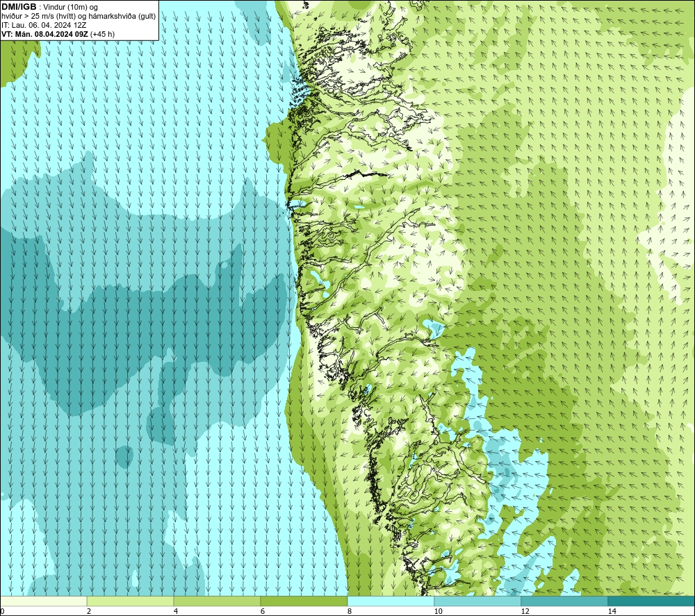Click the 'IT: Lau. 06. 04. 2024 12Z' line
Screen dimensions: 695x616
(44, 25)
